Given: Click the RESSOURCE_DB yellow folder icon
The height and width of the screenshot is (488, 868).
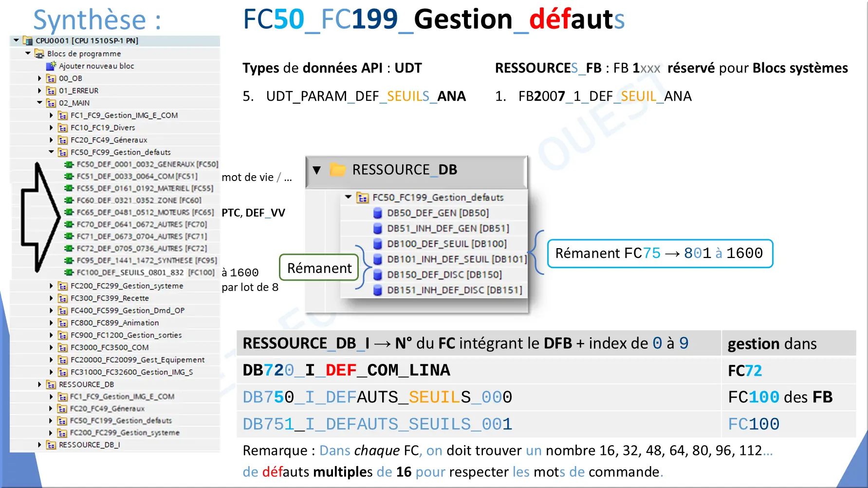Looking at the screenshot, I should [337, 170].
